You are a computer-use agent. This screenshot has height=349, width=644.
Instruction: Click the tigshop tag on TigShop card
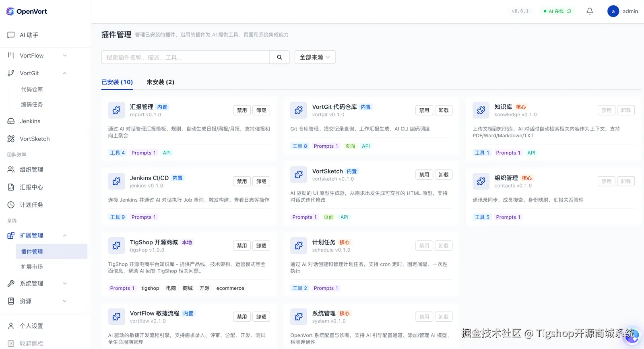pos(150,288)
